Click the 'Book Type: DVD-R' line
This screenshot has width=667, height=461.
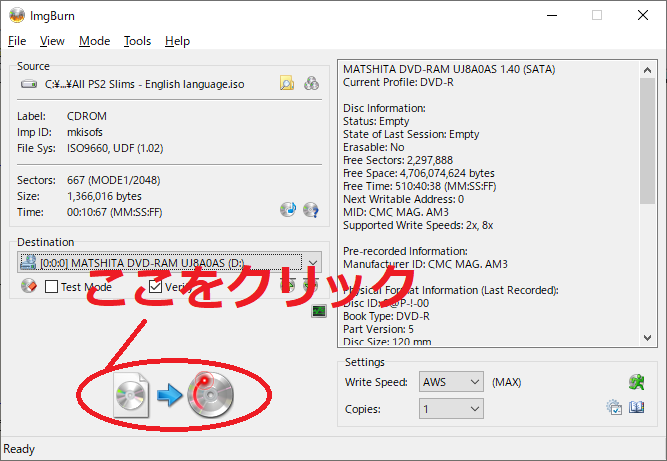[386, 316]
